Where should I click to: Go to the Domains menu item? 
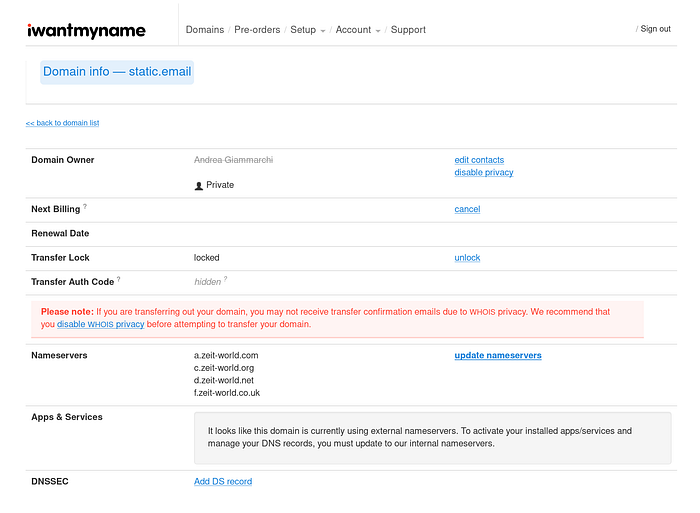[204, 30]
